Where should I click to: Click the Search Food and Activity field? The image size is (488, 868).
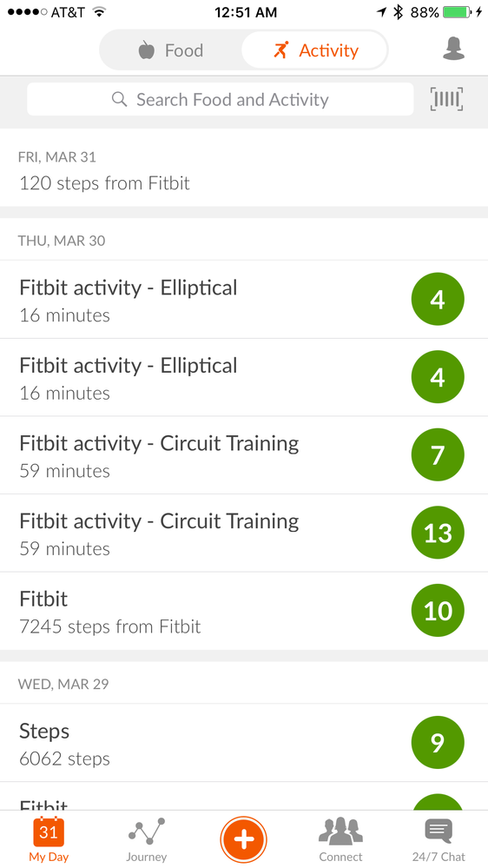221,100
